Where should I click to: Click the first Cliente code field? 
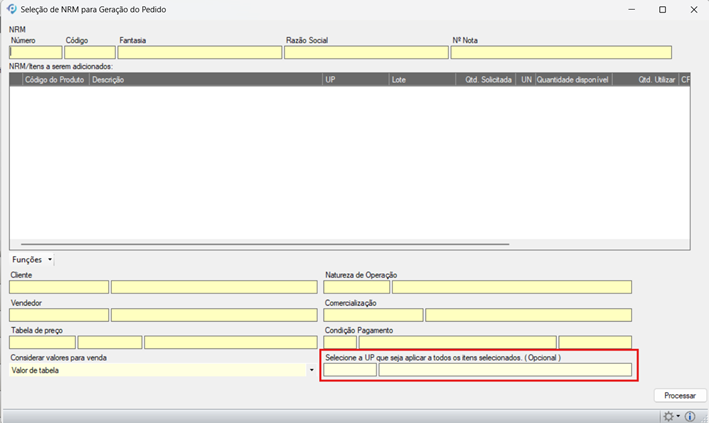(x=59, y=287)
